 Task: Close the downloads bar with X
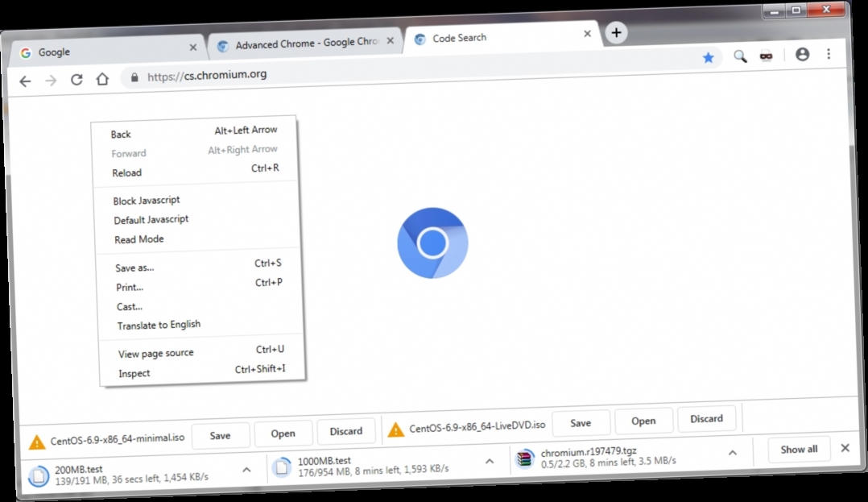[845, 448]
